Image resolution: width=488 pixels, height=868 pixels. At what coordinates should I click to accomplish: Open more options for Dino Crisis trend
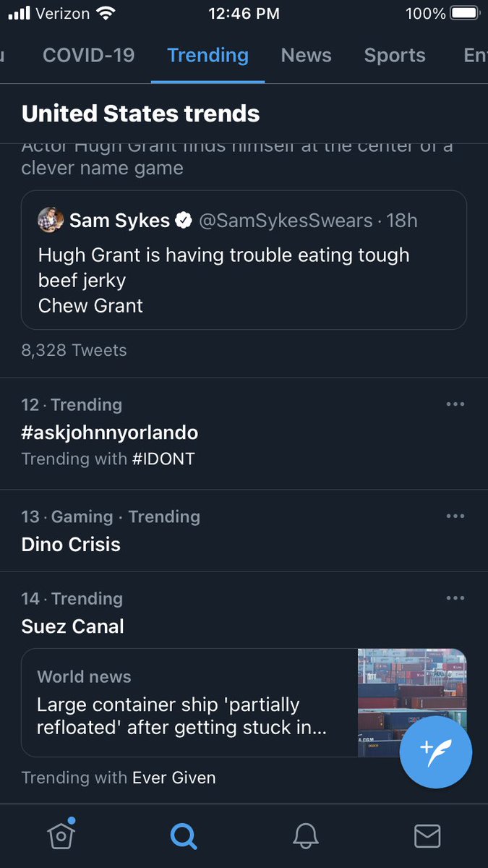coord(455,516)
